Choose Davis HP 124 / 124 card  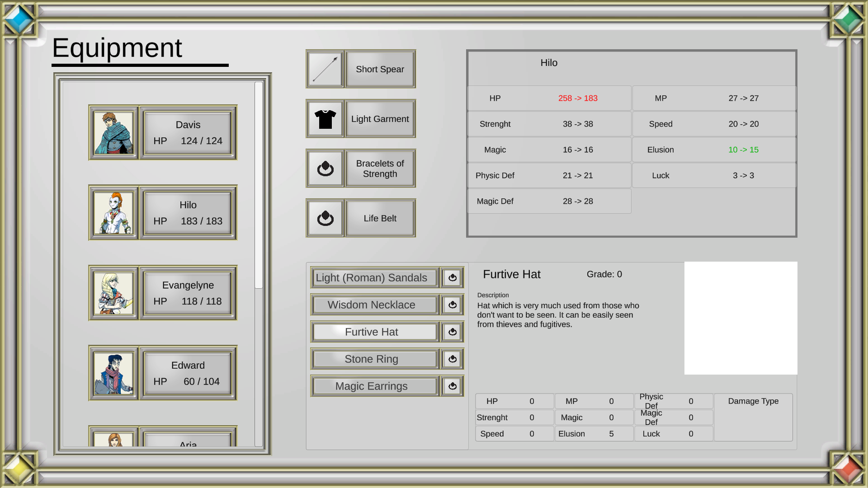click(x=188, y=133)
